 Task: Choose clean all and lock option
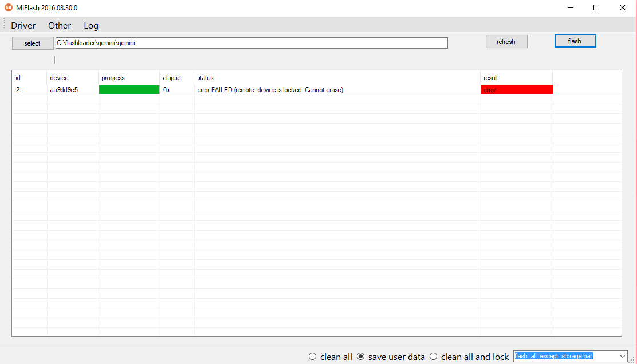(x=434, y=357)
